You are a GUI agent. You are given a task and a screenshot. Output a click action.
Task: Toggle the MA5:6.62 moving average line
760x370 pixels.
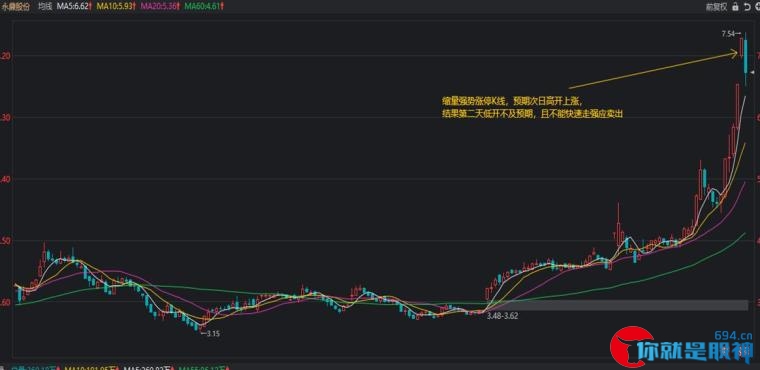point(73,7)
